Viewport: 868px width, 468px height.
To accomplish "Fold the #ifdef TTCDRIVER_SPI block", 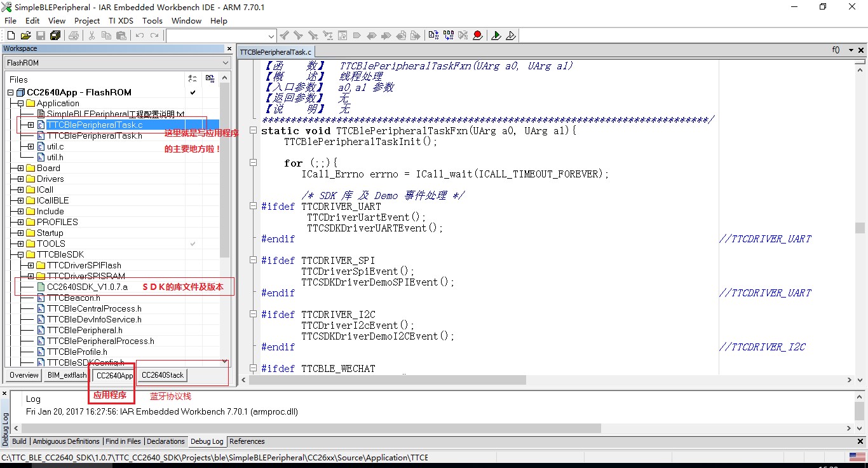I will coord(254,260).
